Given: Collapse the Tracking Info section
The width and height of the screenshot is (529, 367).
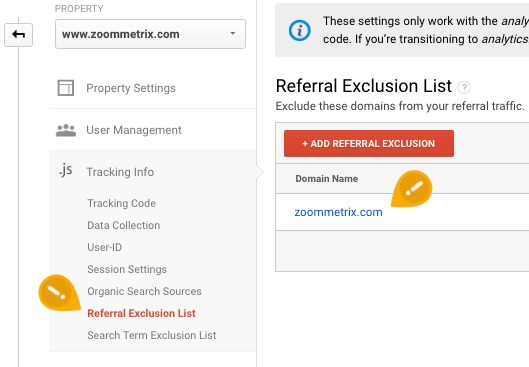Looking at the screenshot, I should [x=120, y=172].
